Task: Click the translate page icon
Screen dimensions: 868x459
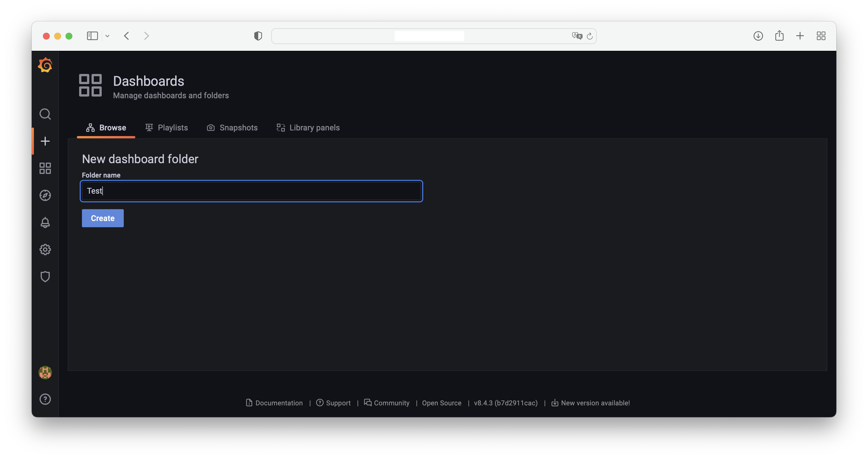Action: coord(577,36)
